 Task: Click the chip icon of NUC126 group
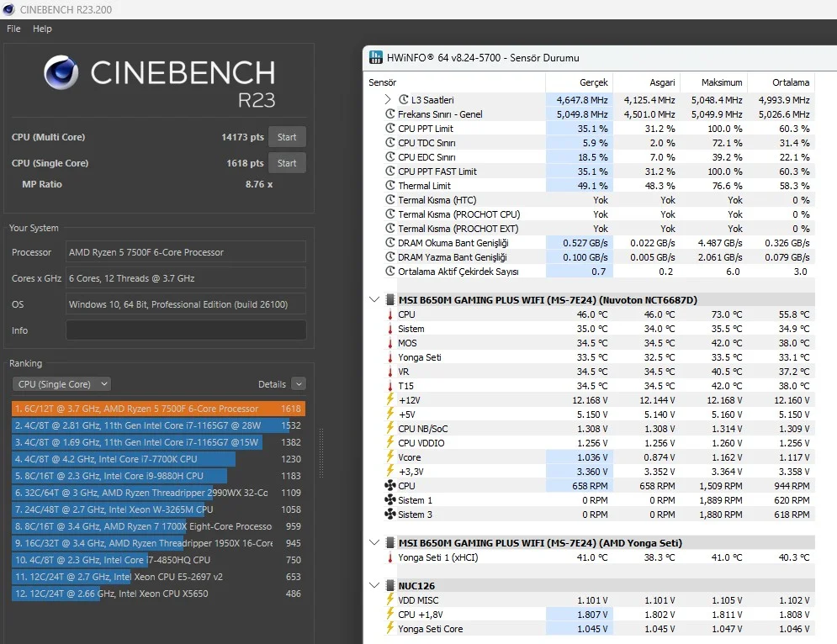pos(390,585)
